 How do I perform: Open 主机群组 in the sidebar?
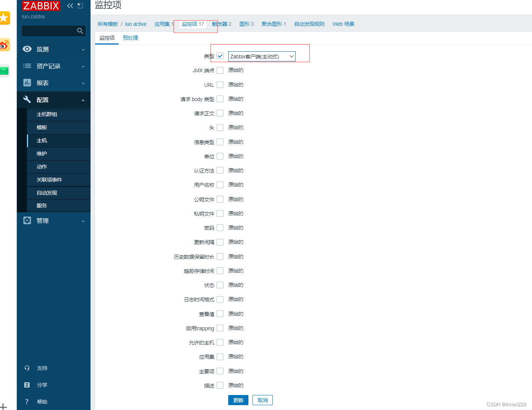tap(59, 115)
